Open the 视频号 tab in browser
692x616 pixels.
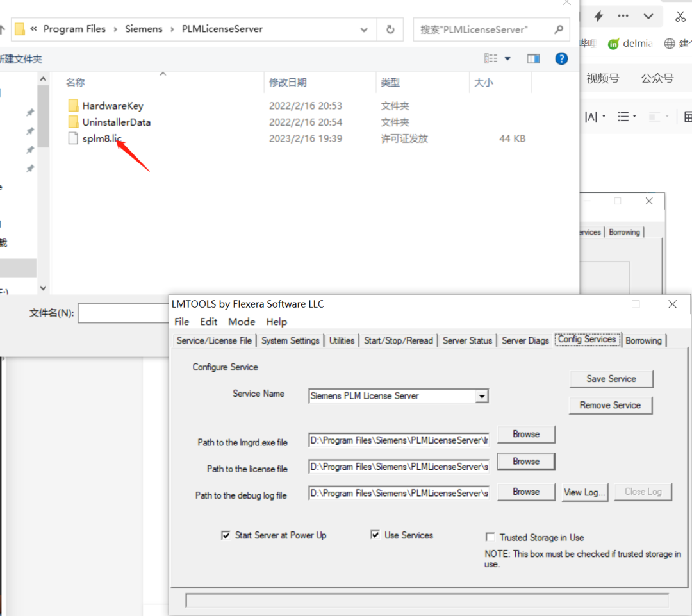tap(602, 79)
